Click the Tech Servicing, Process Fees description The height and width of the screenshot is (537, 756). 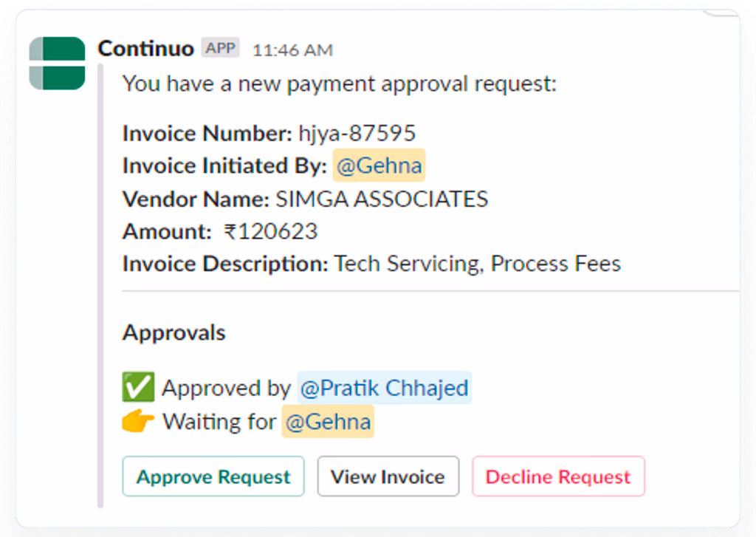(477, 264)
